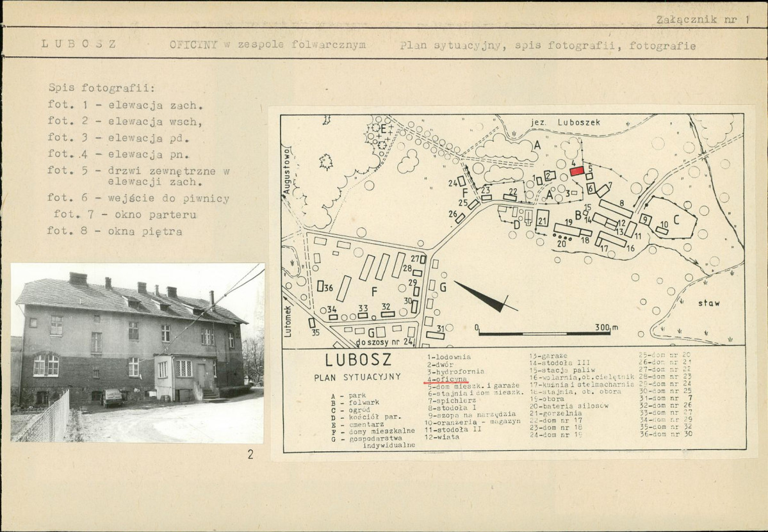Click the north arrow compass on map
Screen dimensions: 768x532
tap(486, 296)
